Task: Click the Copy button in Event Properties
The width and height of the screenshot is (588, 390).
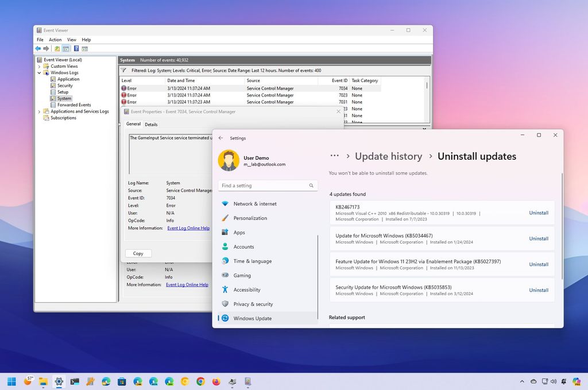Action: pyautogui.click(x=138, y=253)
